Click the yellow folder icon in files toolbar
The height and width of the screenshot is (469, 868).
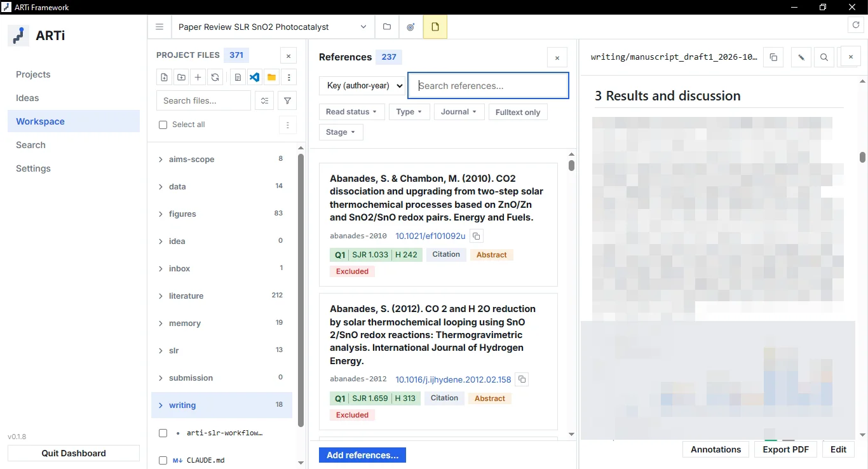click(x=271, y=77)
